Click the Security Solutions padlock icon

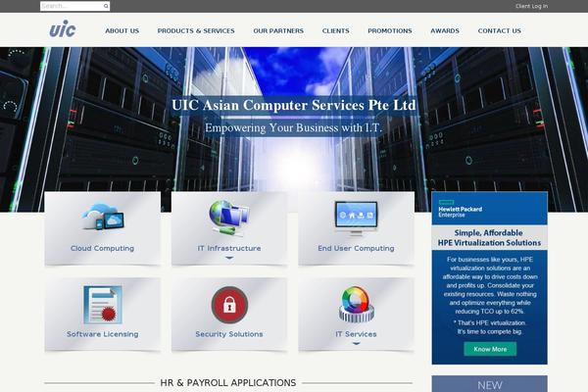coord(229,305)
